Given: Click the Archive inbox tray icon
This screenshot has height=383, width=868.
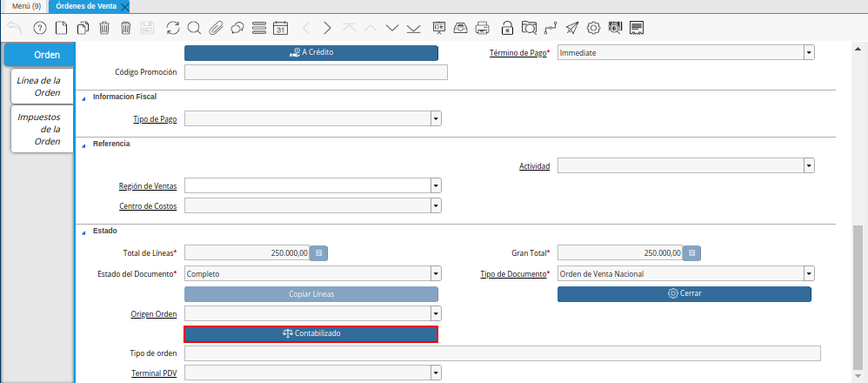Looking at the screenshot, I should tap(460, 28).
